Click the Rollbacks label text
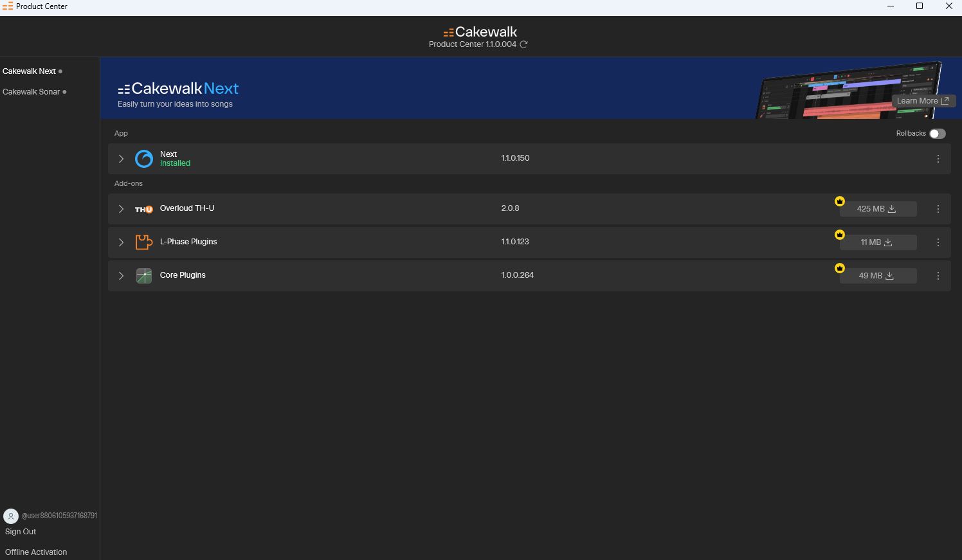Viewport: 962px width, 560px height. (x=911, y=134)
